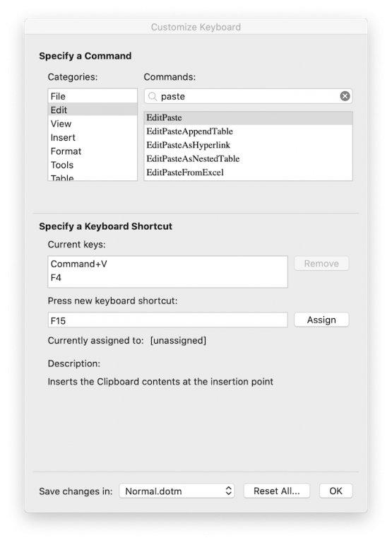This screenshot has width=392, height=543.
Task: Select the EditPaste command
Action: tap(248, 118)
